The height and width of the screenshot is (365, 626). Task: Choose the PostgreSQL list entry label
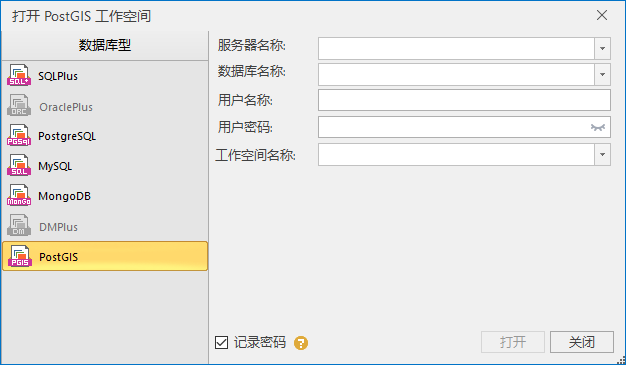pyautogui.click(x=67, y=136)
